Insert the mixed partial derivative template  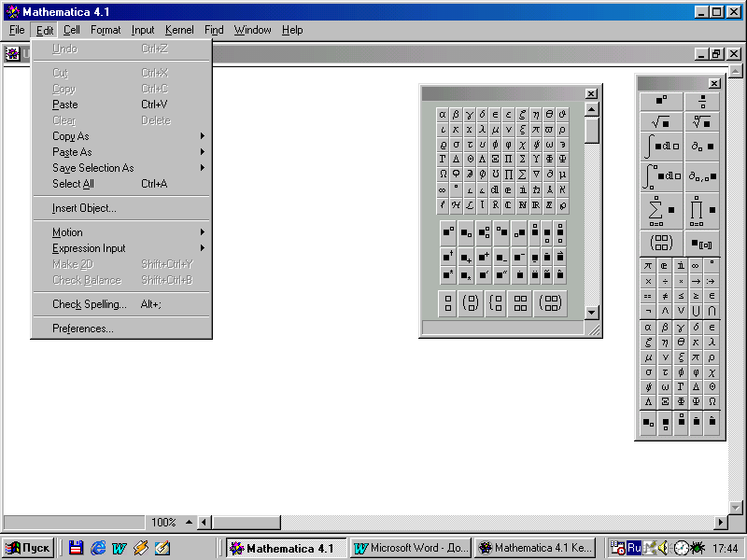pos(702,176)
